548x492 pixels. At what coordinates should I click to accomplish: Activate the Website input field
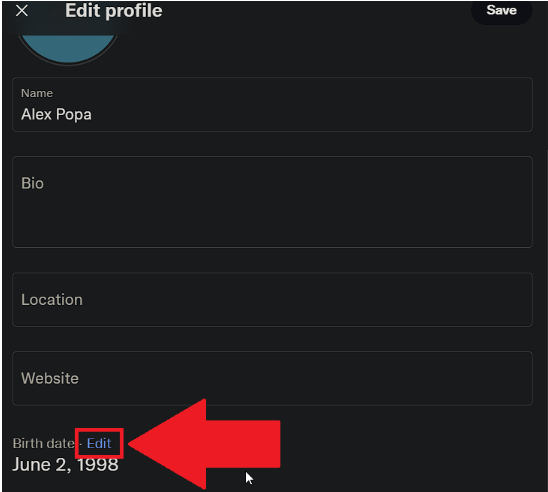(272, 378)
